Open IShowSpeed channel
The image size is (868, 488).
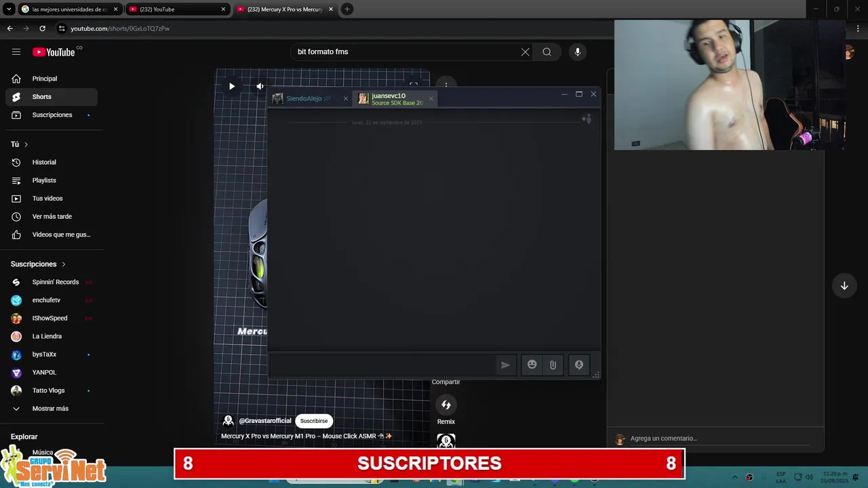click(x=52, y=318)
